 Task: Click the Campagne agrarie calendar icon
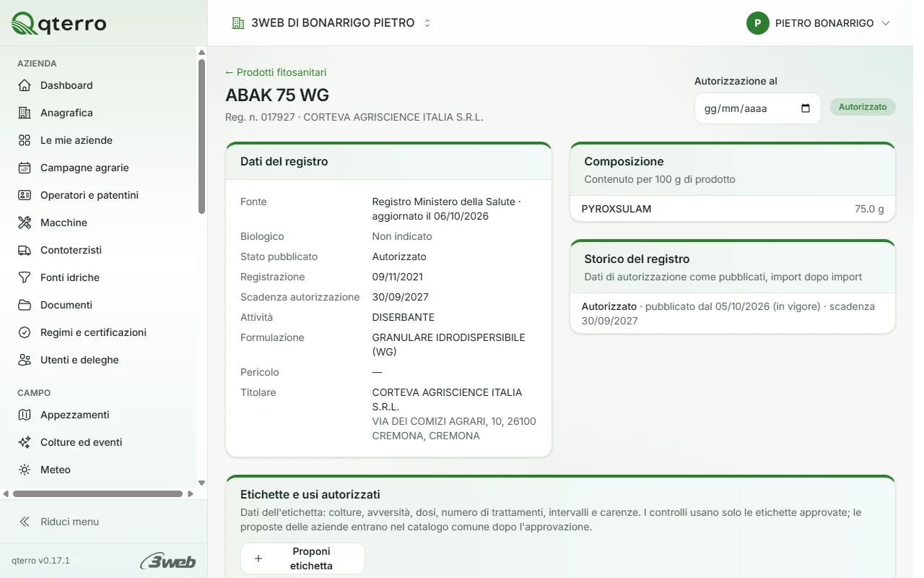click(25, 168)
